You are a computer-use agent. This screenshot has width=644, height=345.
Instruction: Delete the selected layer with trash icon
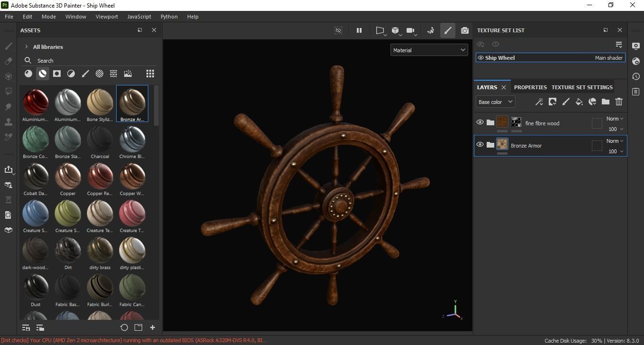(619, 102)
